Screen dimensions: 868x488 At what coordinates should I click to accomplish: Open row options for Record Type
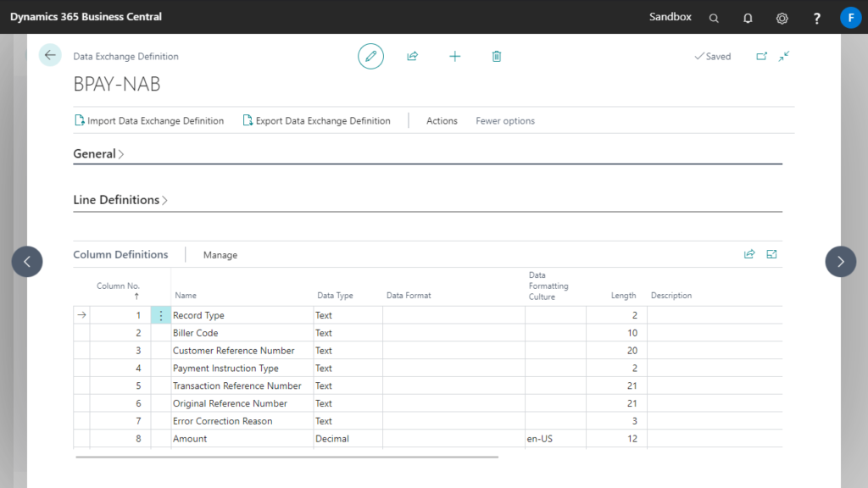(x=160, y=315)
